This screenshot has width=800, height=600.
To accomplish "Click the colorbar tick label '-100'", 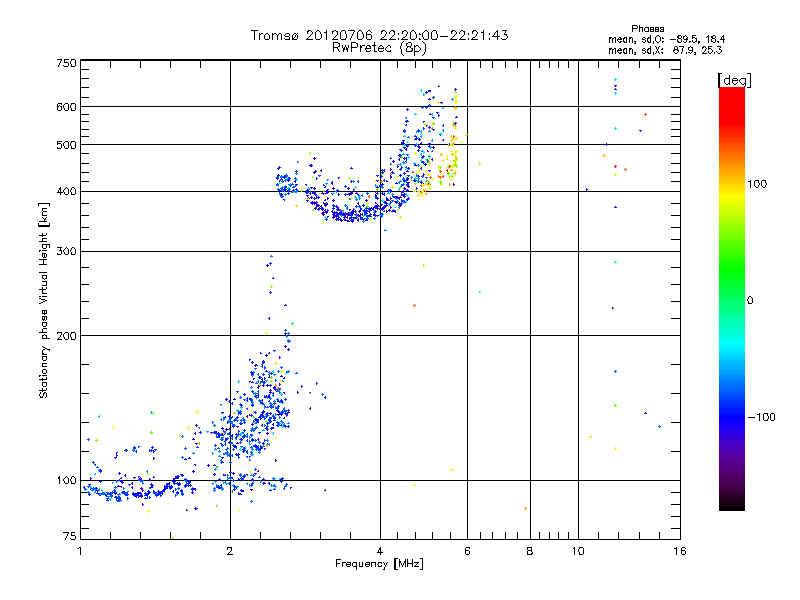I will 762,417.
